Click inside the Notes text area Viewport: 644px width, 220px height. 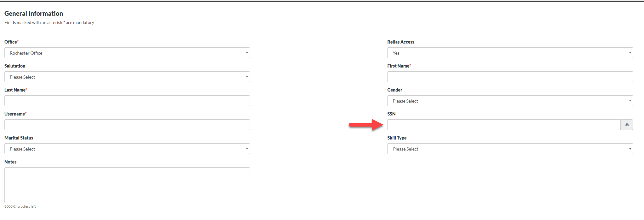pyautogui.click(x=127, y=185)
